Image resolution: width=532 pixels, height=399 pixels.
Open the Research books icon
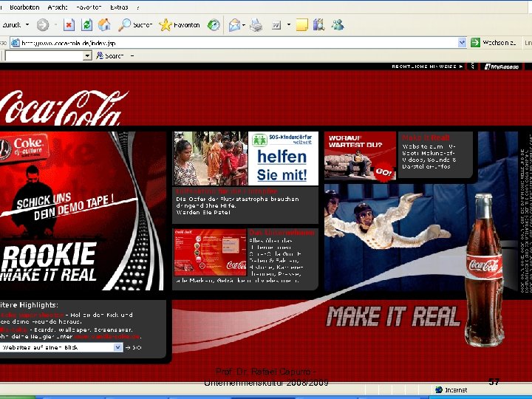tap(318, 25)
